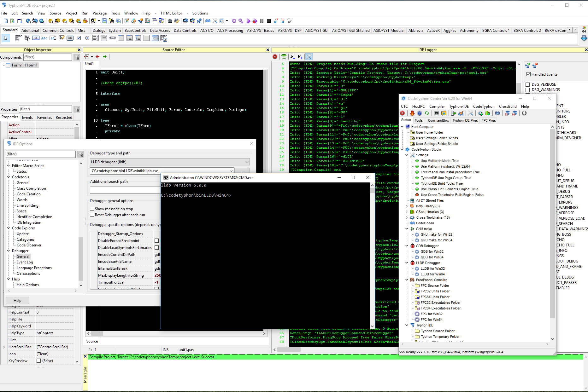The width and height of the screenshot is (588, 392).
Task: Click green forward arrow in Source Editor
Action: tap(105, 57)
